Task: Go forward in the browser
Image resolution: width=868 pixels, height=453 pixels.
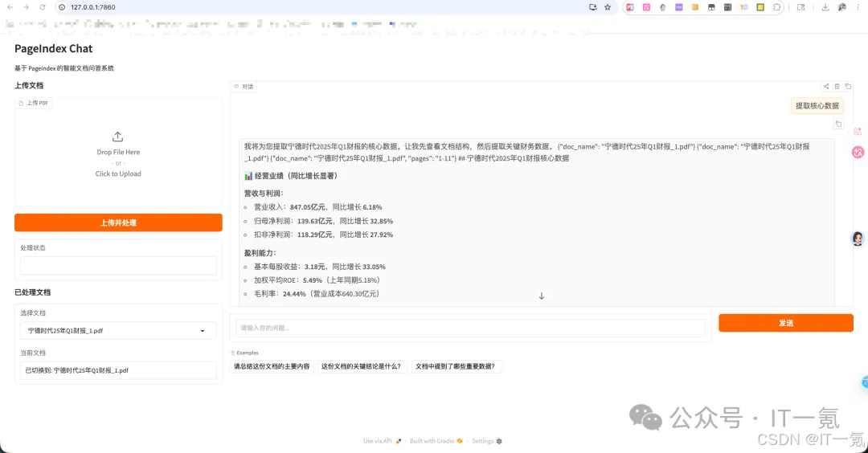Action: [x=26, y=7]
